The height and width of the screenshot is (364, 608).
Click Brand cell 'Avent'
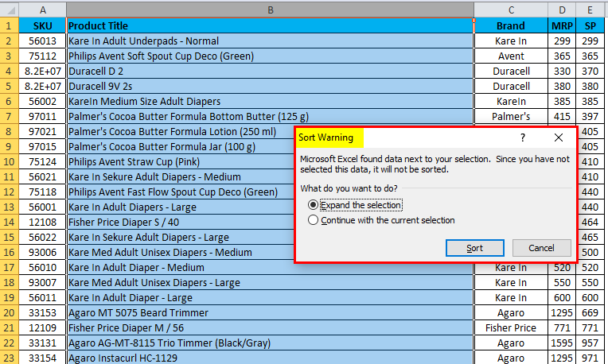[511, 56]
